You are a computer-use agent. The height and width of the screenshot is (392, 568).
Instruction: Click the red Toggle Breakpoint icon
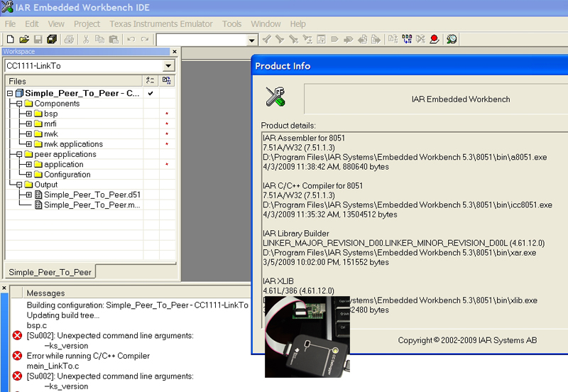(x=435, y=39)
